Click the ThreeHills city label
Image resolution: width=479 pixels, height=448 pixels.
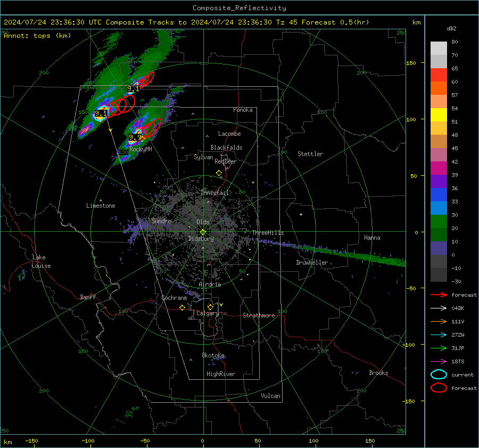tap(268, 233)
